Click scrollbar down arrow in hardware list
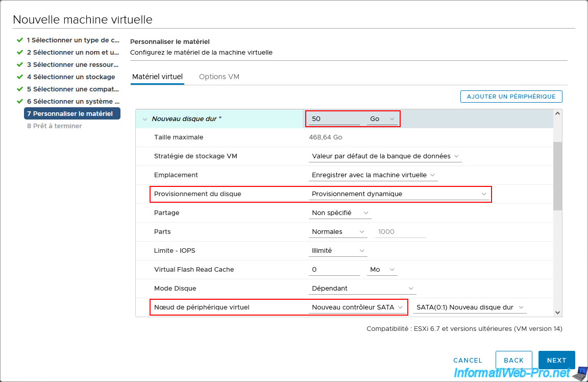 coord(557,312)
